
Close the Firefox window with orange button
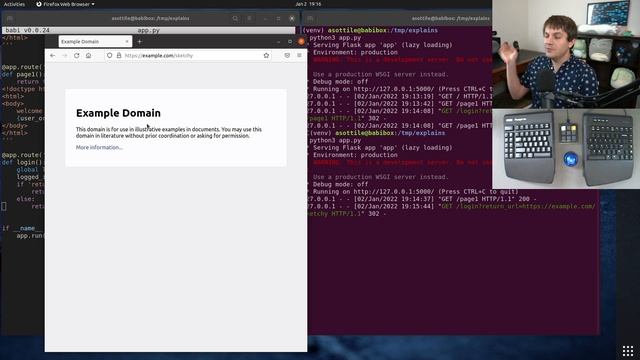(301, 42)
